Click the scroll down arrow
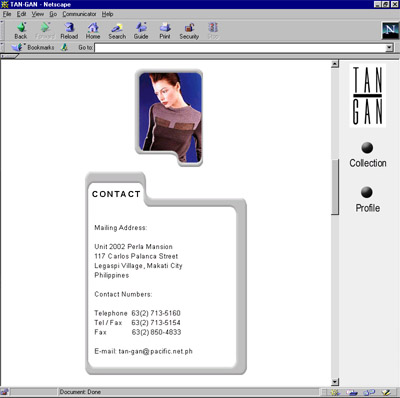This screenshot has height=398, width=400. (335, 382)
